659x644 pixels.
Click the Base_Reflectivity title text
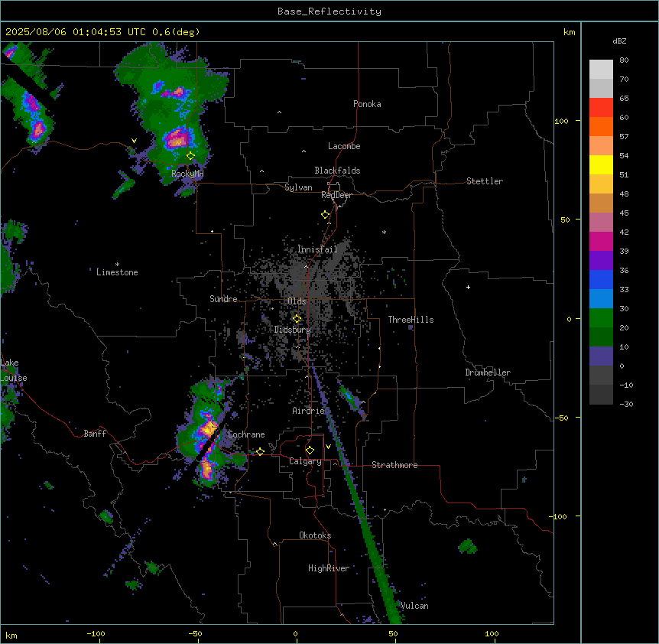coord(329,11)
